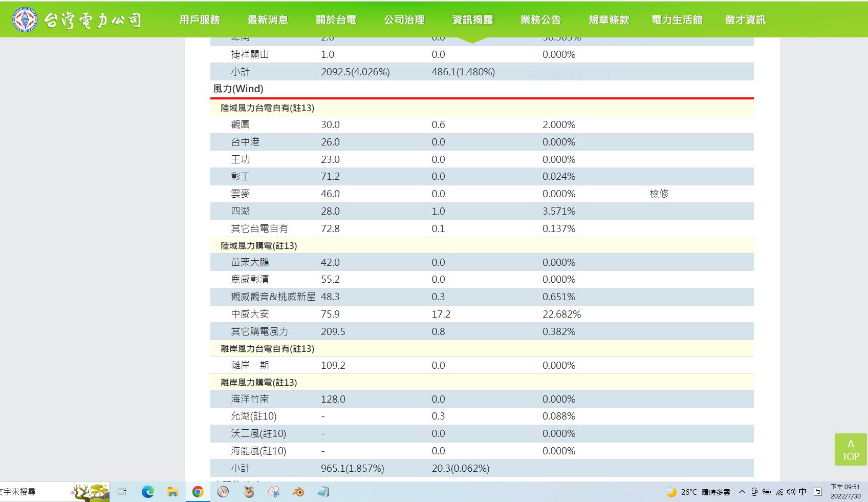The image size is (868, 502).
Task: Click the 捷祥關山 row name
Action: 250,54
